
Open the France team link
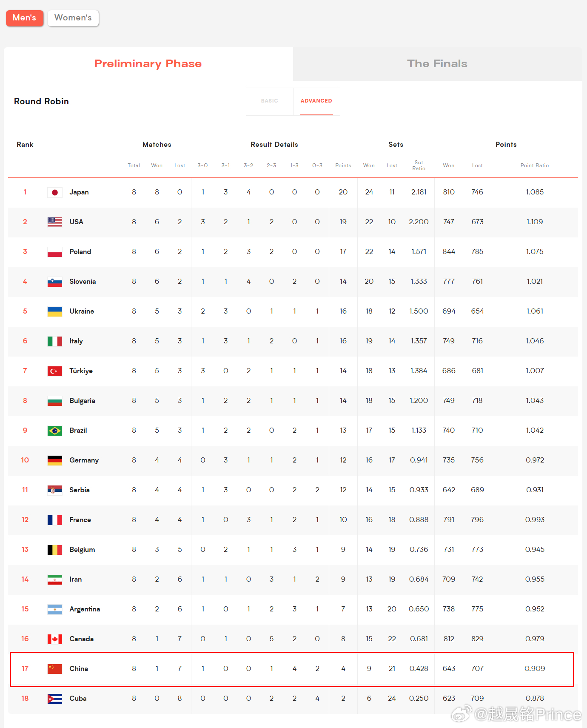tap(80, 520)
